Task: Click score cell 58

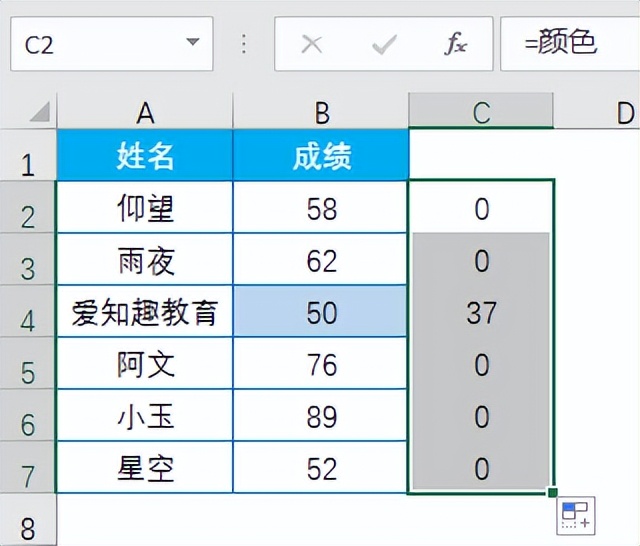Action: 321,207
